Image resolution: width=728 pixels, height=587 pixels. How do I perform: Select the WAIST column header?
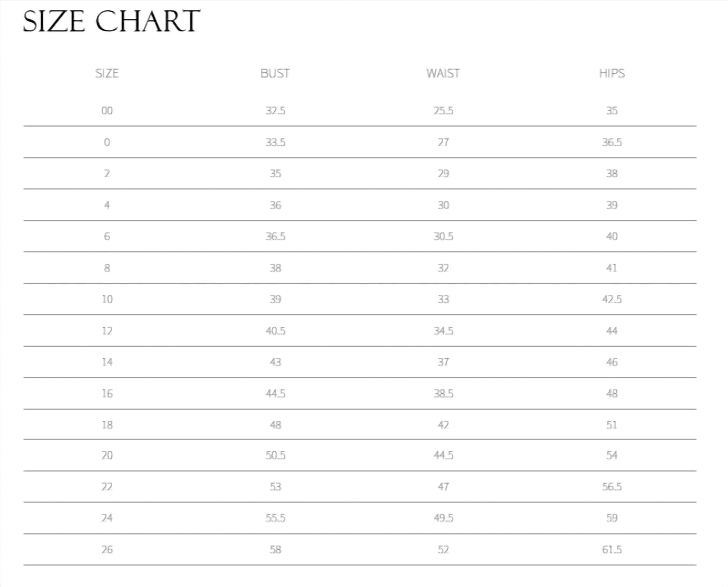click(x=443, y=73)
